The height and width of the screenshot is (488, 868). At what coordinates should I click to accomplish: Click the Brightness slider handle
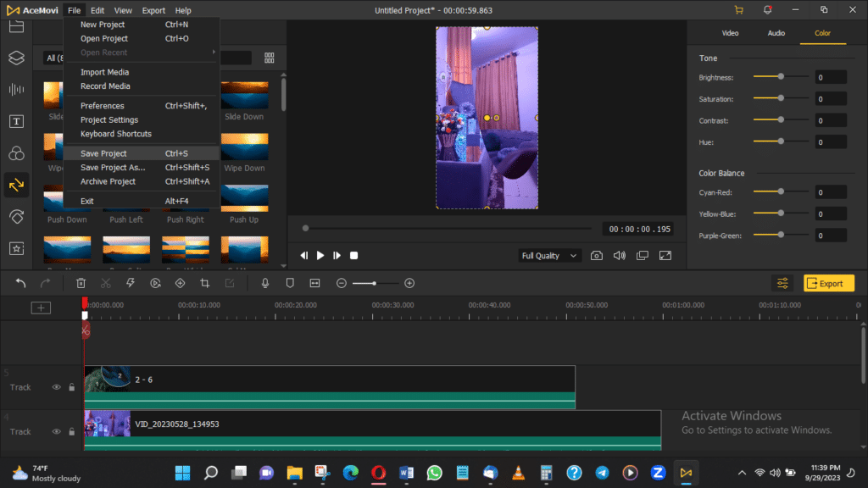[781, 77]
